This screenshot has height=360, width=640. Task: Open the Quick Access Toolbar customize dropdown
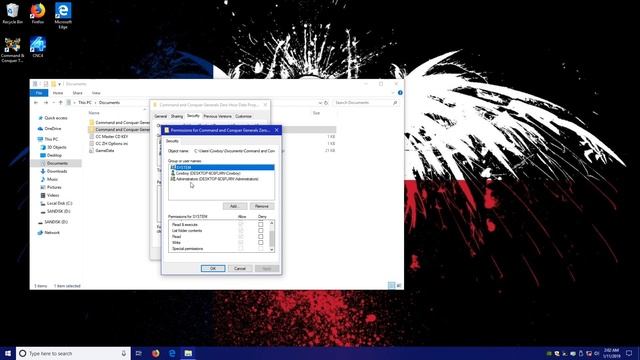[60, 84]
